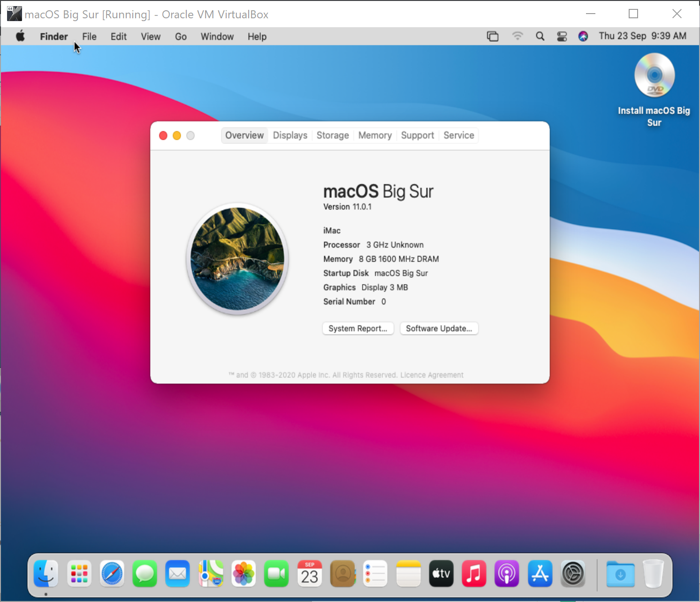
Task: Click Graphics Display 3 MB line
Action: (365, 287)
